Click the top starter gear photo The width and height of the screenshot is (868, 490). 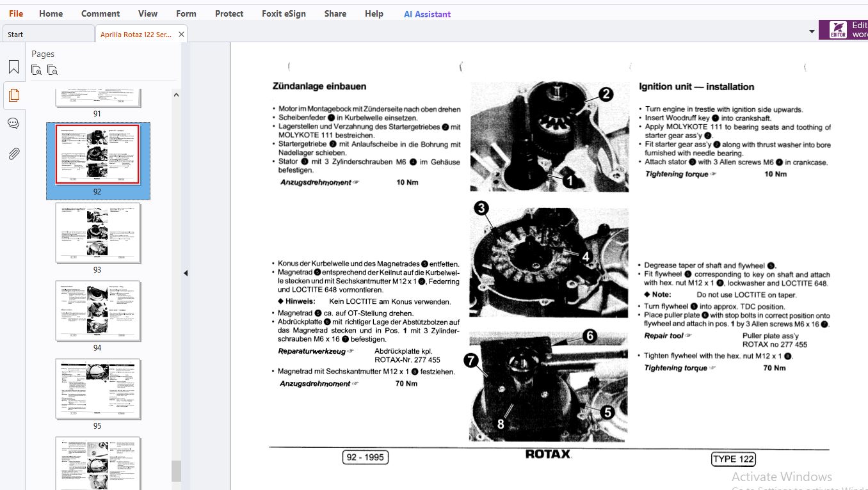549,137
